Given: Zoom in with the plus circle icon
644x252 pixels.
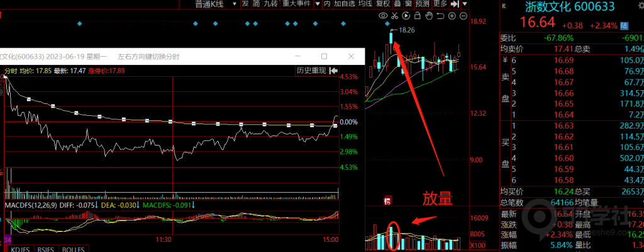Looking at the screenshot, I should click(x=452, y=16).
